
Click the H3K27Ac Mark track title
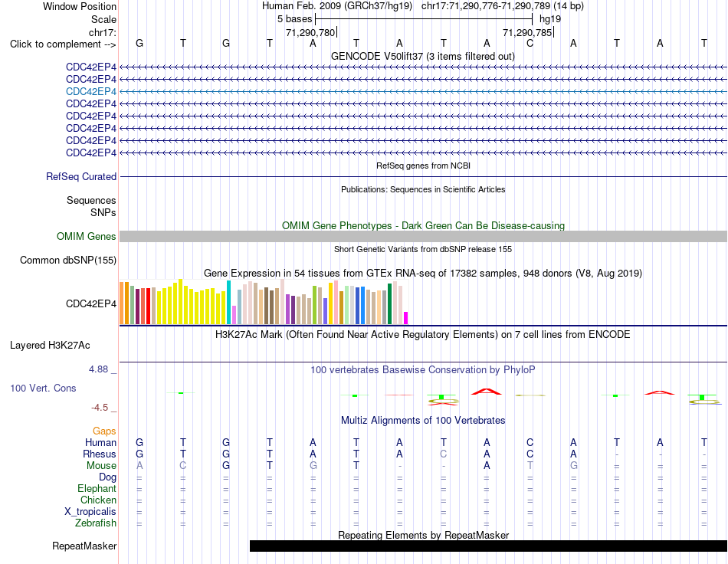coord(422,335)
